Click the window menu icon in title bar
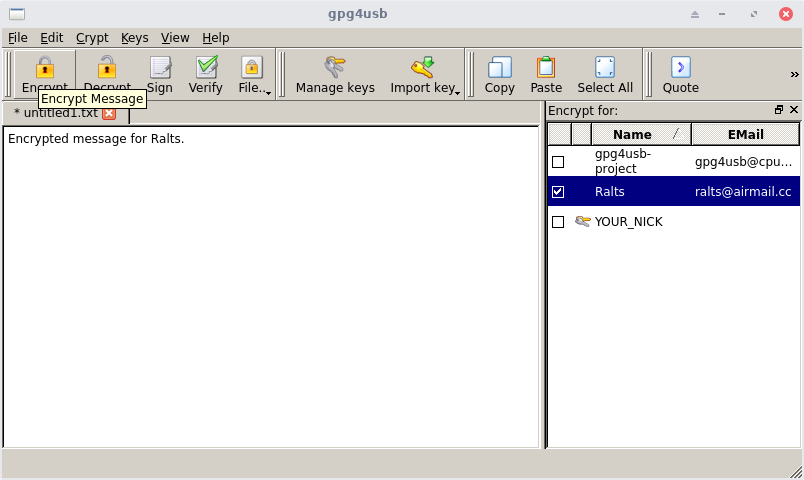Screen dimensions: 804x480 (17, 14)
